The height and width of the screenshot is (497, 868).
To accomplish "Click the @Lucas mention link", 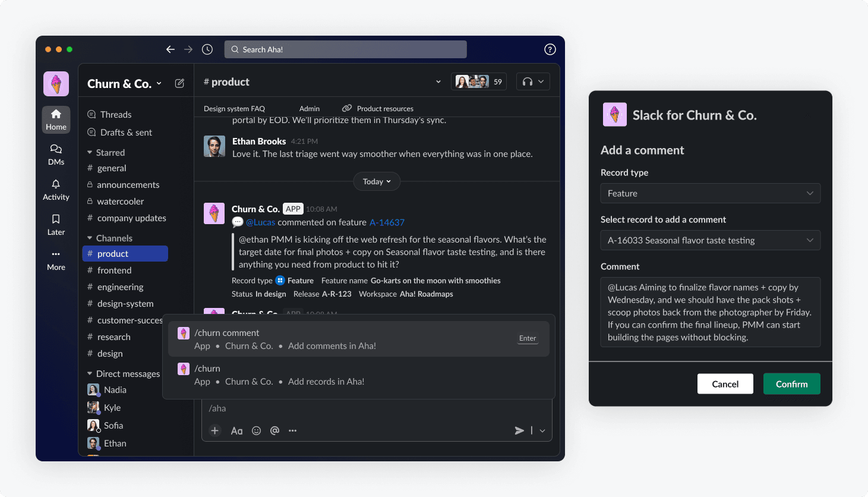I will tap(260, 222).
